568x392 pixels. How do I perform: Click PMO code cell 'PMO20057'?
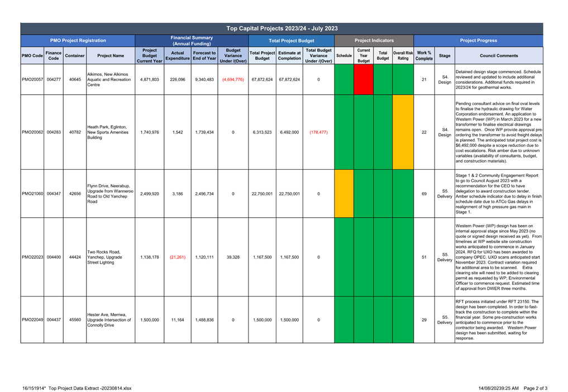pos(32,79)
